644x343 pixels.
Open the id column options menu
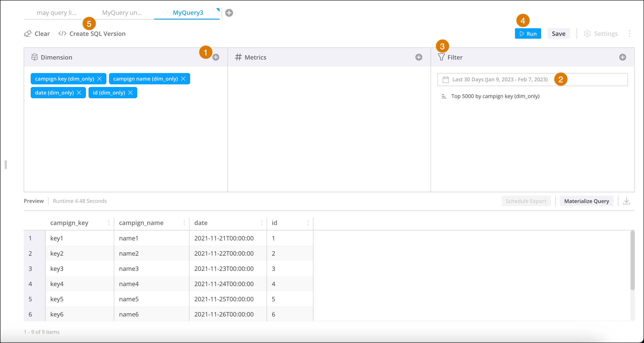[x=308, y=223]
